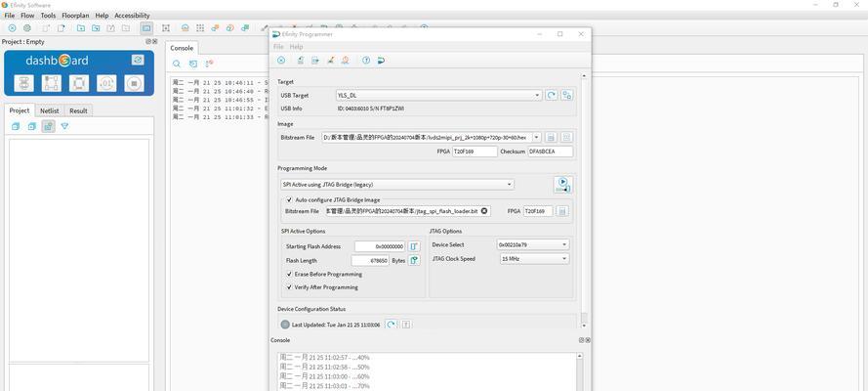Float the Programmer Console panel
The width and height of the screenshot is (868, 391).
(582, 340)
